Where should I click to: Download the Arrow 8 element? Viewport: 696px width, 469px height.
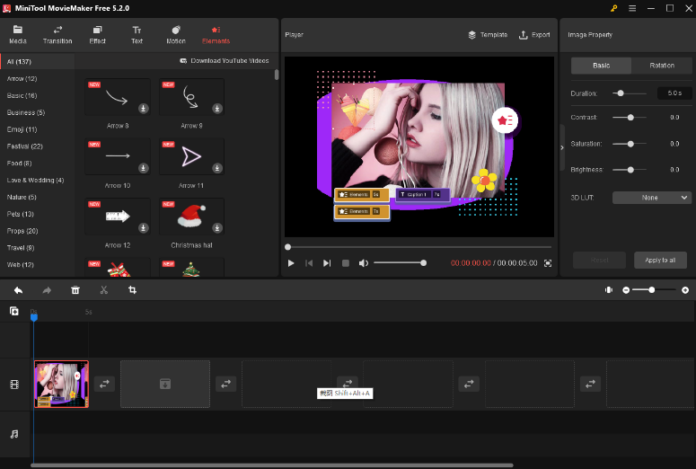pos(143,108)
